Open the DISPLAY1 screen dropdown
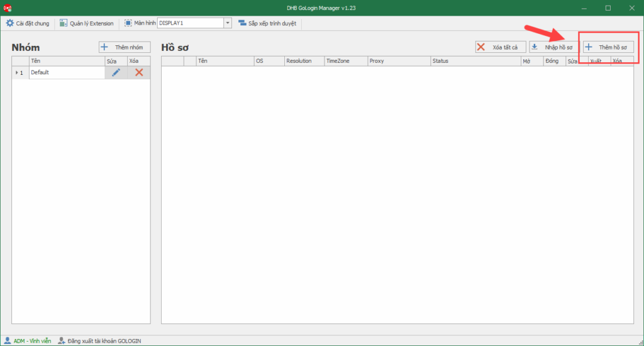644x346 pixels. point(227,23)
